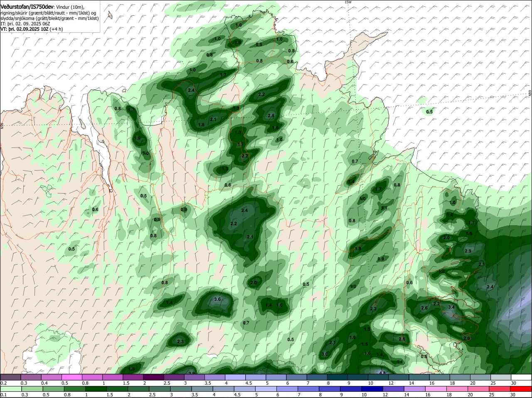The image size is (532, 398).
Task: Choose the dark green 1 swatch in the lower legend row
Action: (x=96, y=389)
